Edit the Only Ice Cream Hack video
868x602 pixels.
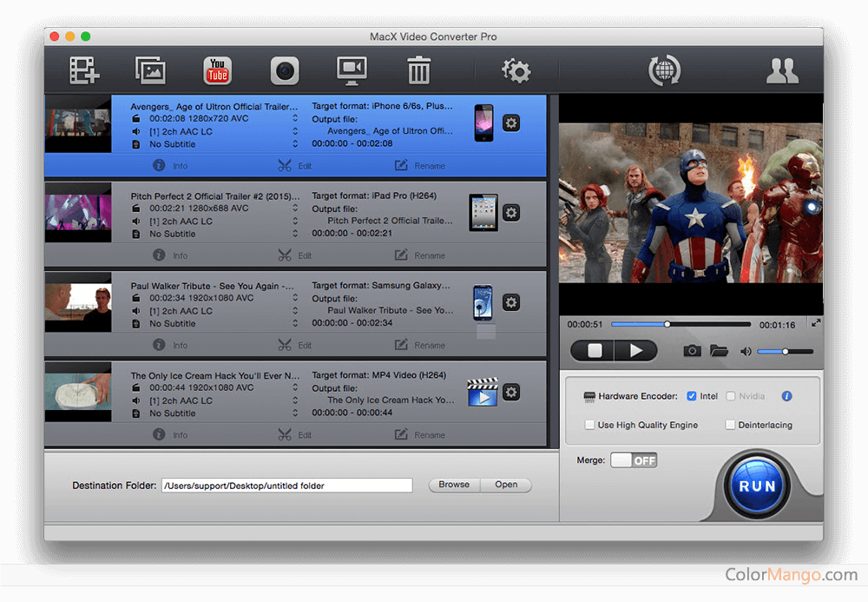pos(294,434)
